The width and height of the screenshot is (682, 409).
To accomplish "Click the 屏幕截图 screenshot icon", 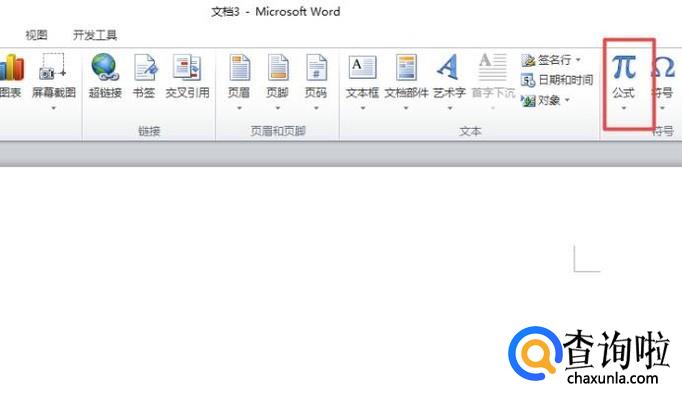I will [53, 67].
